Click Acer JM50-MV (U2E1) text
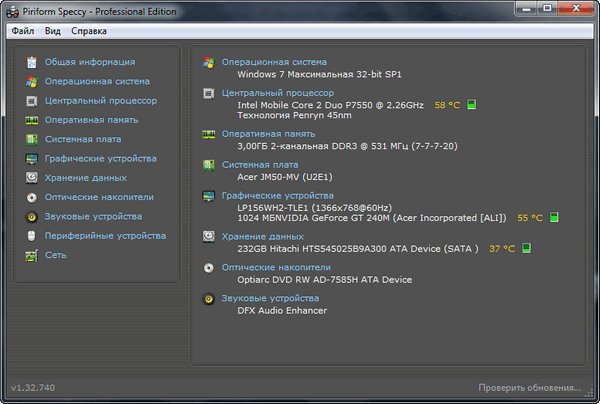The image size is (600, 404). [x=285, y=177]
